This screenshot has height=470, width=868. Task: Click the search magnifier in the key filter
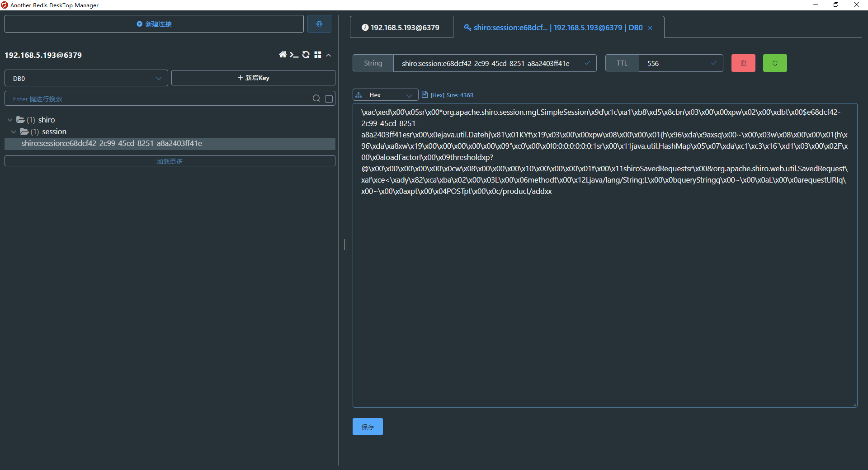(x=316, y=99)
